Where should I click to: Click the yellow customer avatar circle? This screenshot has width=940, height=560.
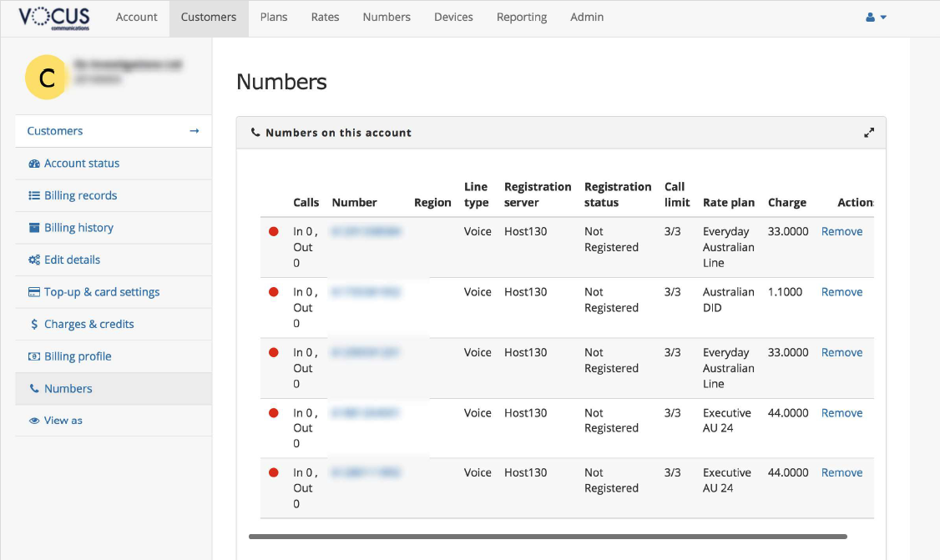pyautogui.click(x=46, y=78)
